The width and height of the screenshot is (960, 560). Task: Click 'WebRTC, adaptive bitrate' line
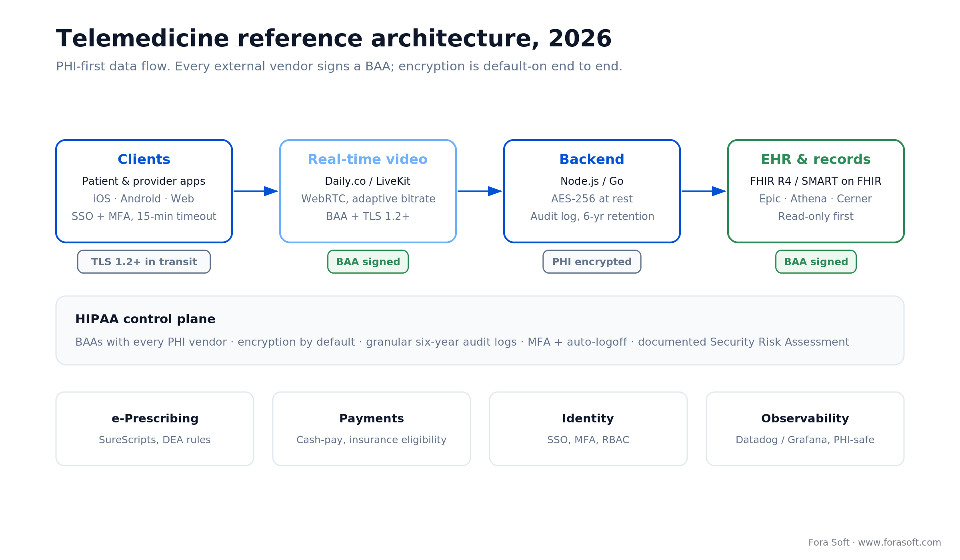click(x=368, y=199)
